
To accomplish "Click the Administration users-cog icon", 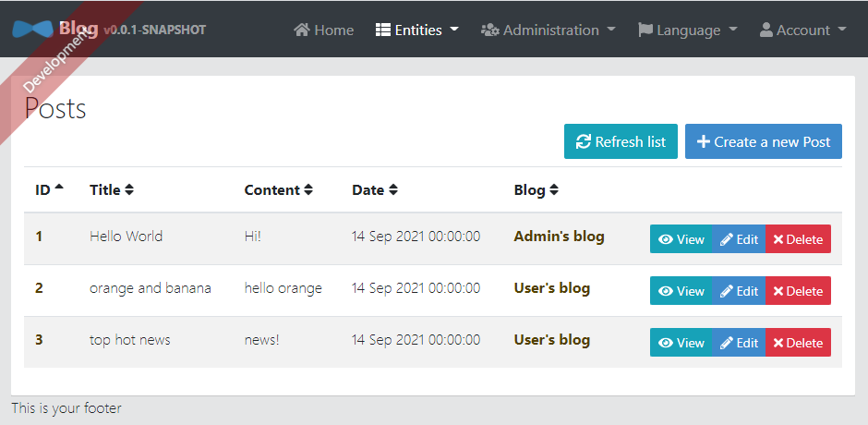I will (490, 30).
